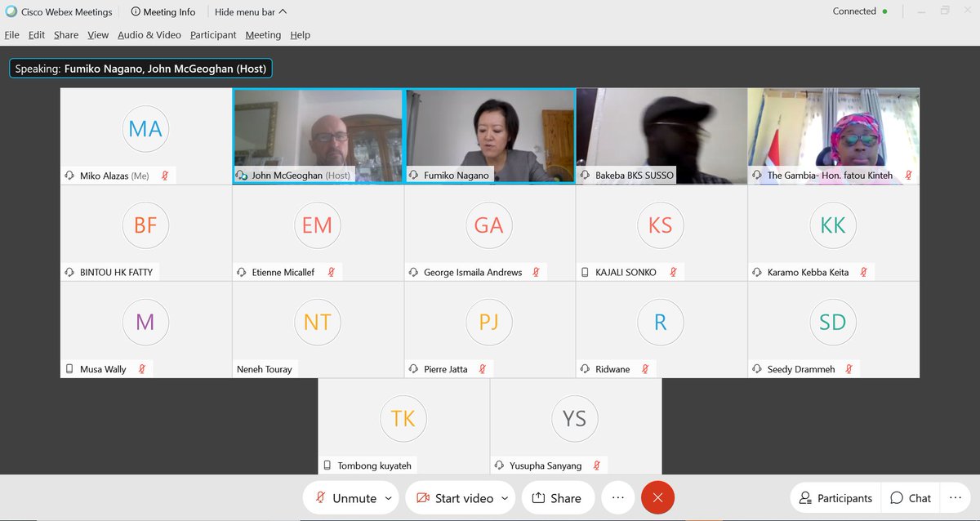Open the Meeting menu
This screenshot has width=980, height=521.
(x=263, y=35)
